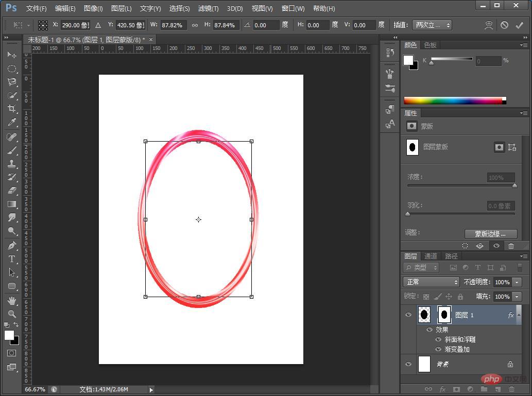Select the Move tool
Screen dimensions: 532x396
(12, 55)
